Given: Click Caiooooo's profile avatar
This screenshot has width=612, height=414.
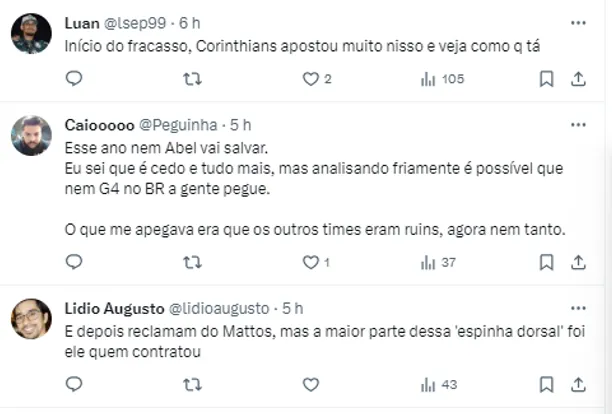Looking at the screenshot, I should pos(31,134).
